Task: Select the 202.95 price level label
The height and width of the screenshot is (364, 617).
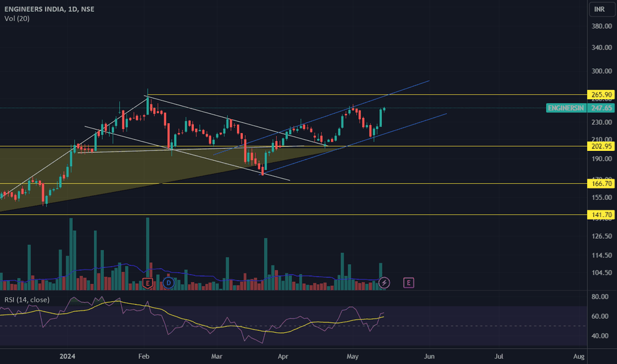Action: click(601, 146)
